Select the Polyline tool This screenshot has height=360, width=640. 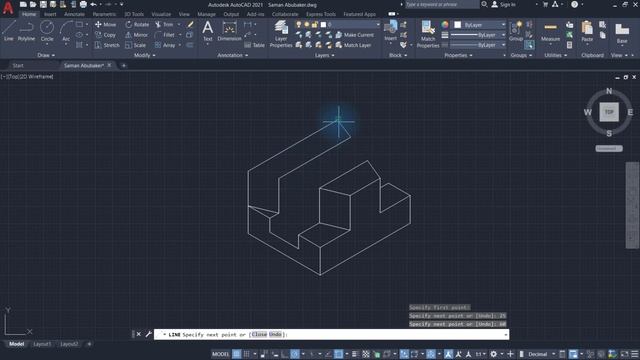coord(26,31)
